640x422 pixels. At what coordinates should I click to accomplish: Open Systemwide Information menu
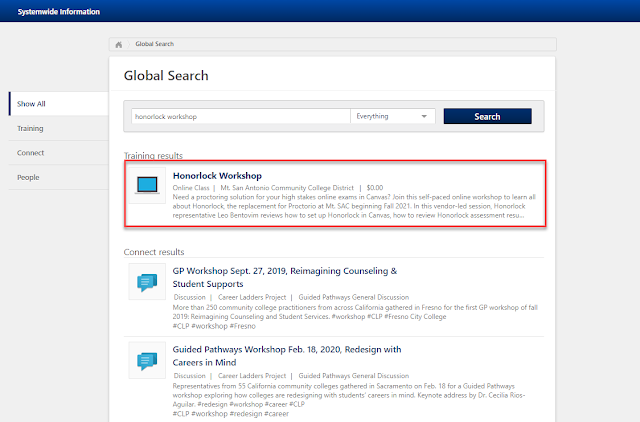59,12
